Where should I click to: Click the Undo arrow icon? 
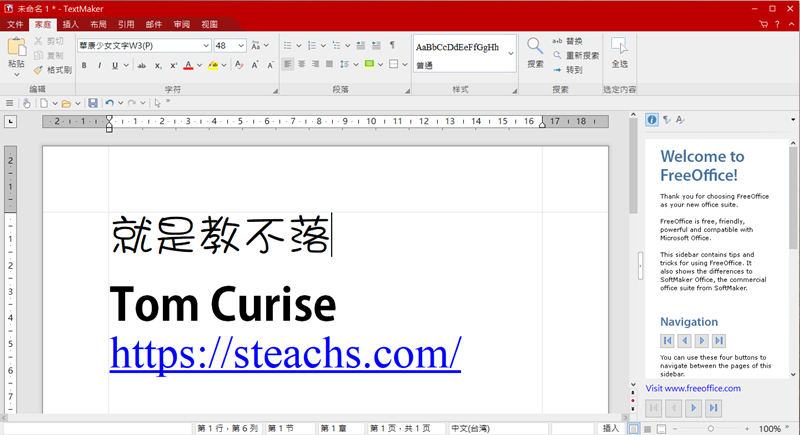109,103
